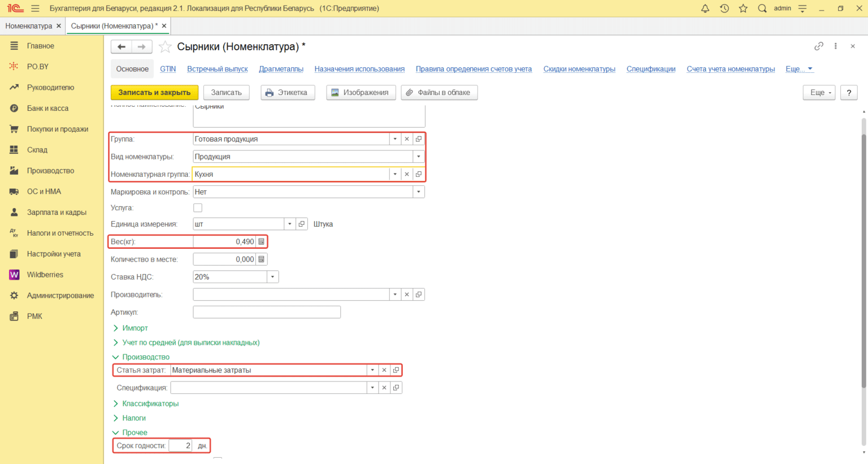868x464 pixels.
Task: Click the Этикетка button
Action: (287, 93)
